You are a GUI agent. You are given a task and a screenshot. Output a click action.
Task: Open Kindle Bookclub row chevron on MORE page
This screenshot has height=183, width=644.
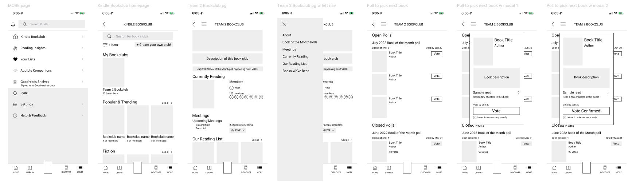click(x=82, y=37)
